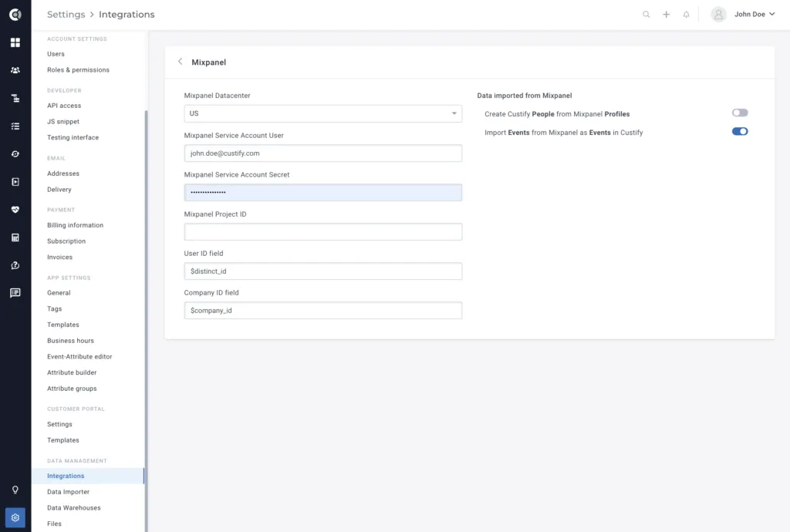Viewport: 790px width, 532px height.
Task: Open Users in Account Settings
Action: pos(56,54)
